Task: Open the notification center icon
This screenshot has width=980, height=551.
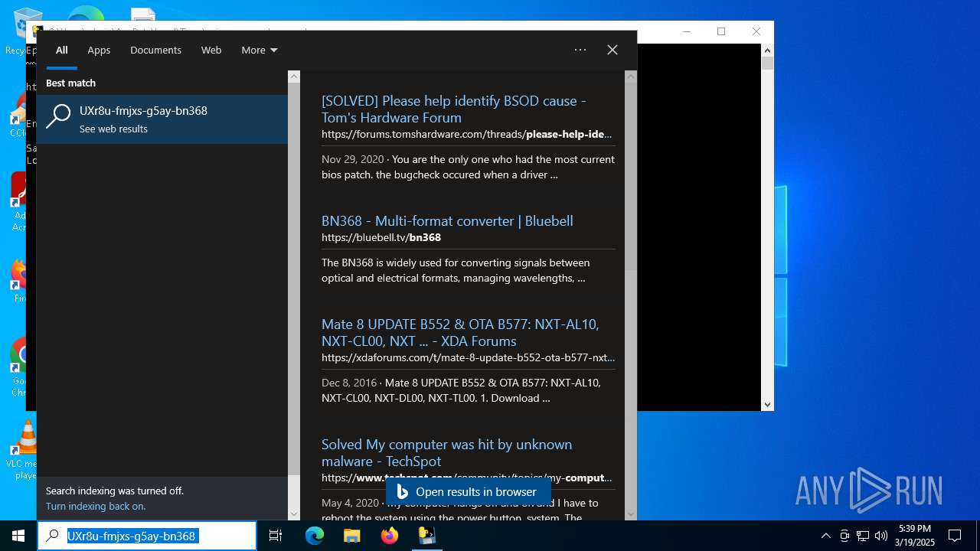Action: (x=955, y=536)
